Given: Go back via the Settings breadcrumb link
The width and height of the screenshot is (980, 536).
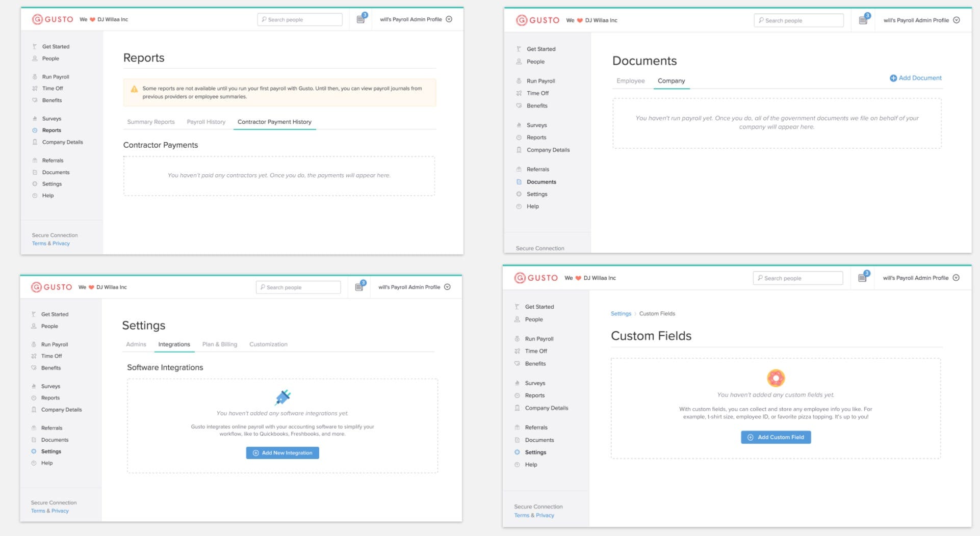Looking at the screenshot, I should pyautogui.click(x=621, y=314).
